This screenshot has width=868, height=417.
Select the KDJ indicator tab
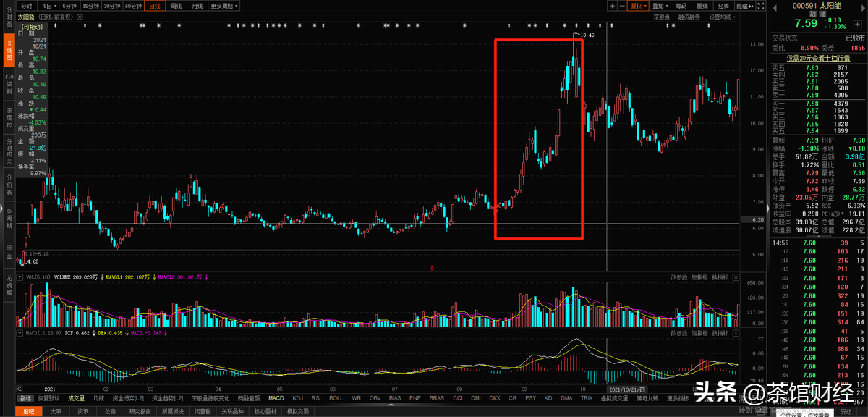(x=297, y=398)
